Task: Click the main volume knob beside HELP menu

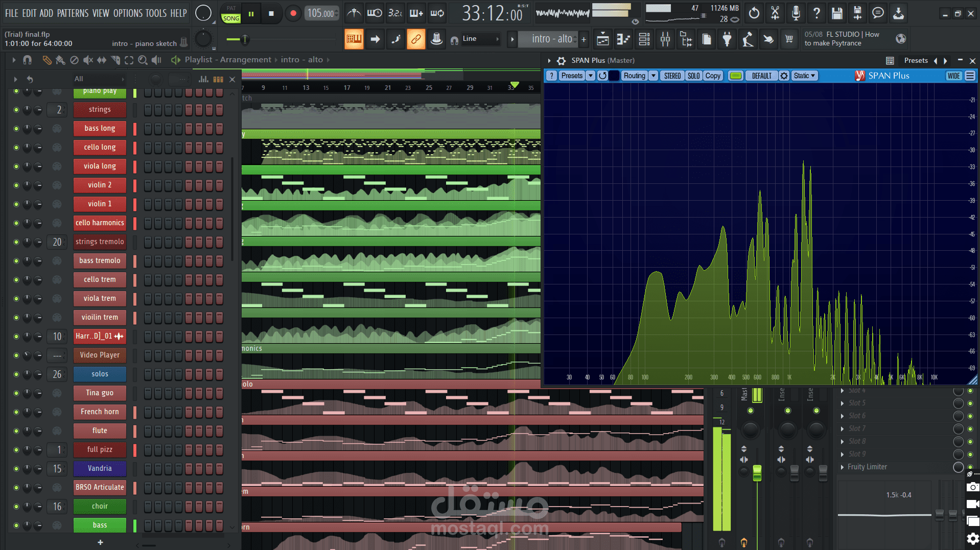Action: click(x=203, y=13)
